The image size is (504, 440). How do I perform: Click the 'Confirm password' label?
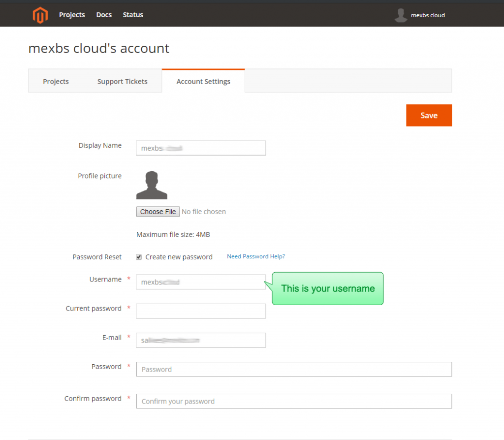[x=93, y=399]
